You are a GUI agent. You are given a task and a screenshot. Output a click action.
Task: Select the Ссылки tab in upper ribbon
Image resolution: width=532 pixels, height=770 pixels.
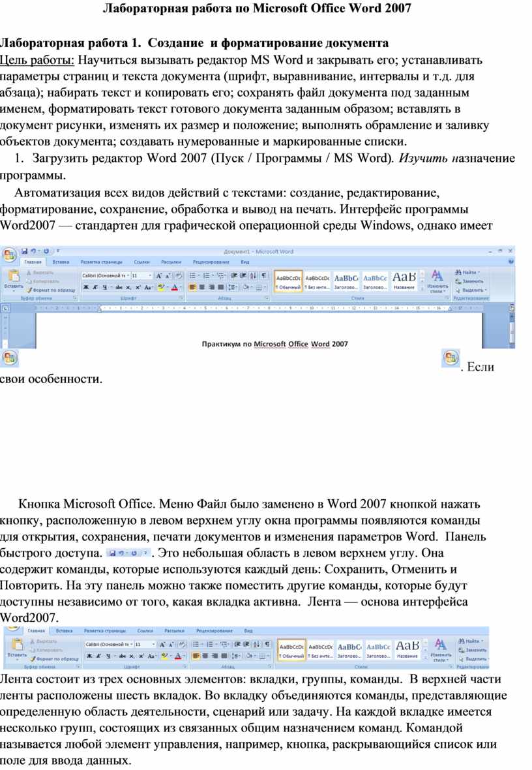[x=142, y=262]
